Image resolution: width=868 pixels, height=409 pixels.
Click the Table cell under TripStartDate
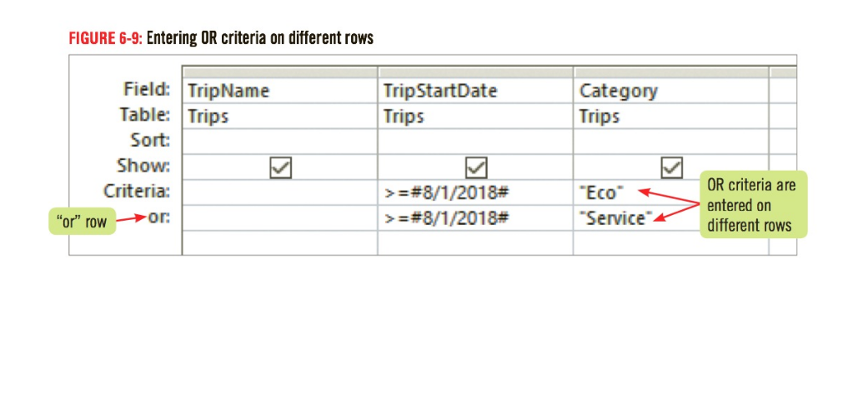475,116
